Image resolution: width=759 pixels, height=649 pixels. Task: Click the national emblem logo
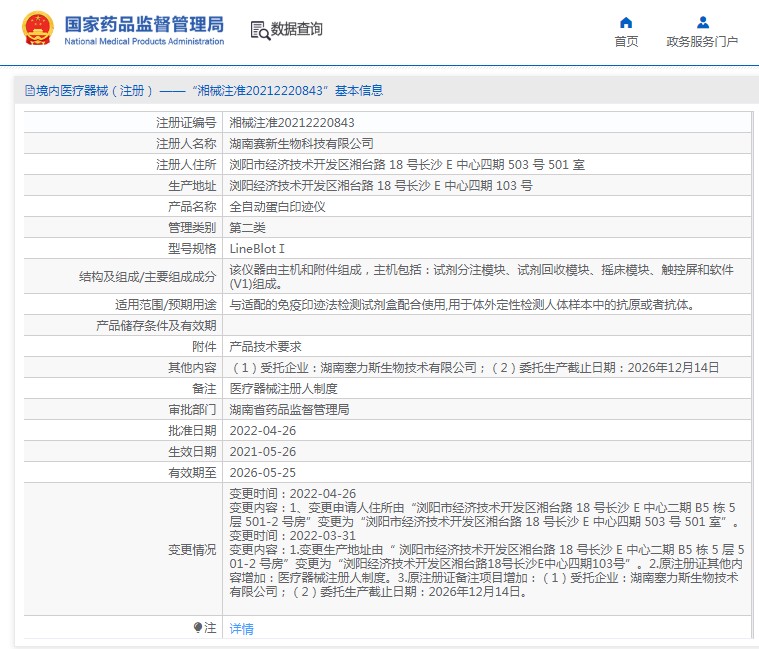pyautogui.click(x=38, y=30)
